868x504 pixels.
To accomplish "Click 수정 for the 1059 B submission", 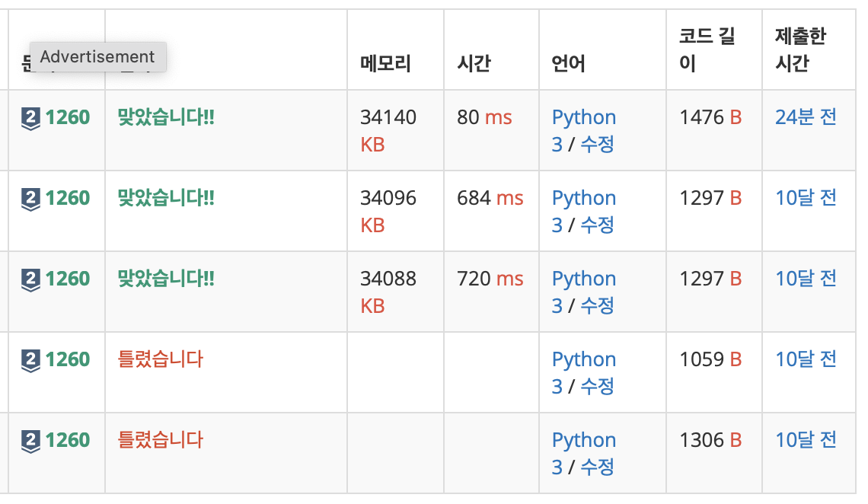I will (597, 387).
